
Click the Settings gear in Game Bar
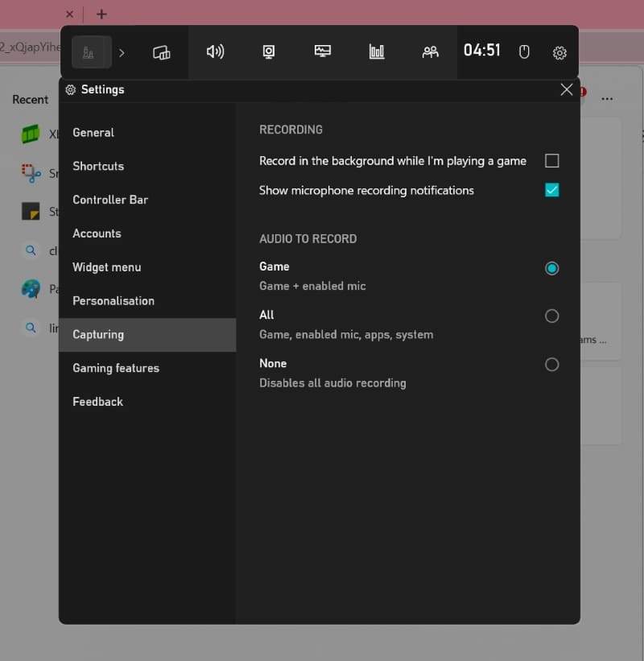(559, 53)
